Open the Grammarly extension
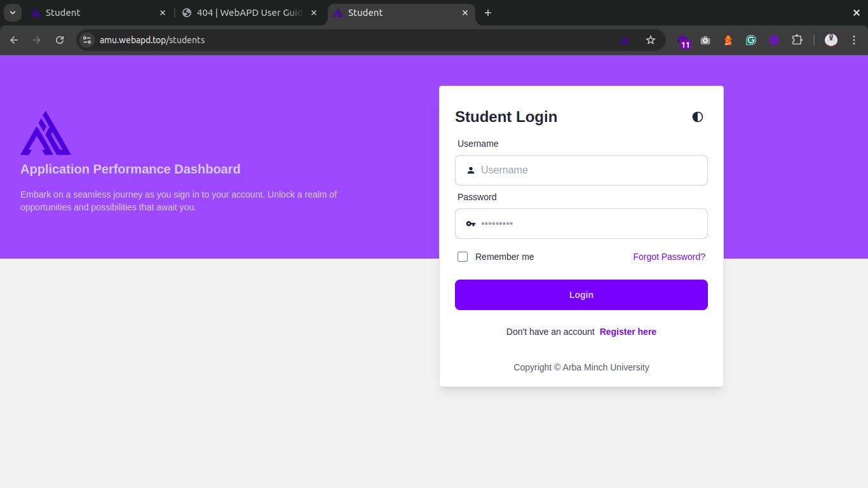Screen dimensions: 868x488 (751, 40)
